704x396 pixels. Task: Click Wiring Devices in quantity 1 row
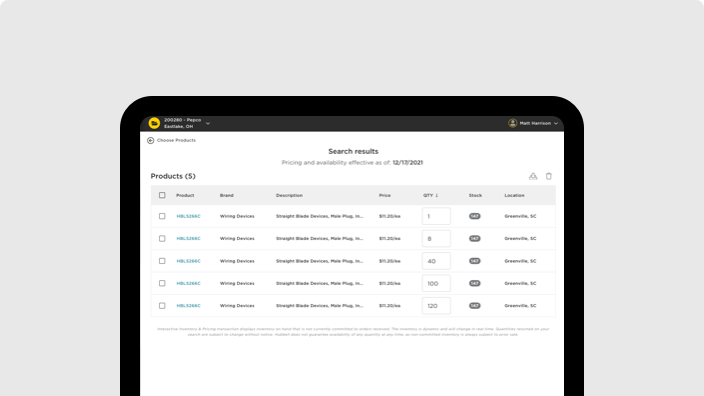click(x=237, y=216)
